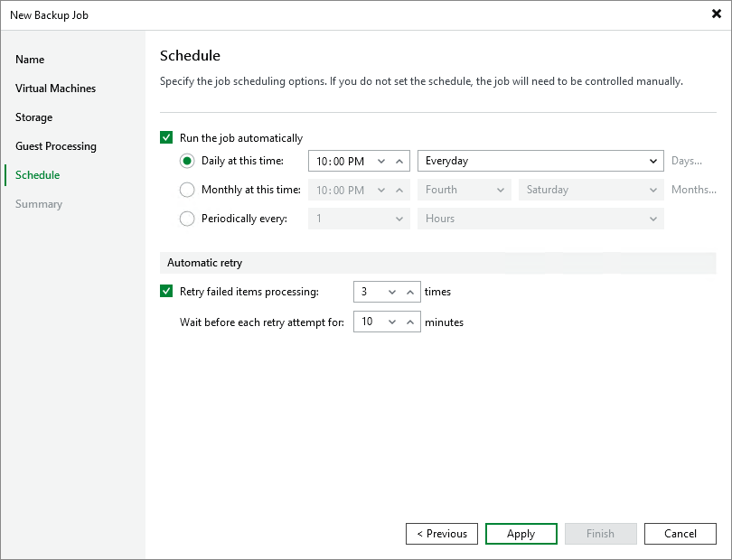Choose the Daily at this time option

tap(187, 161)
